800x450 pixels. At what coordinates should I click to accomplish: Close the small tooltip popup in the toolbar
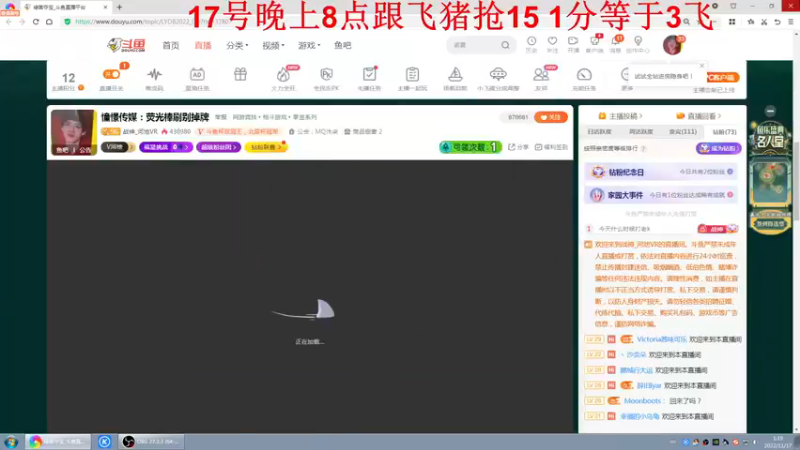[x=702, y=66]
